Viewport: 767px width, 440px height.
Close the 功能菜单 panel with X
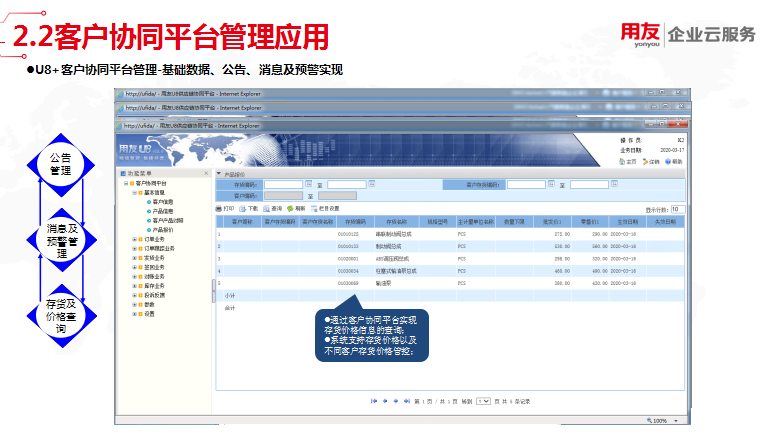coord(206,174)
